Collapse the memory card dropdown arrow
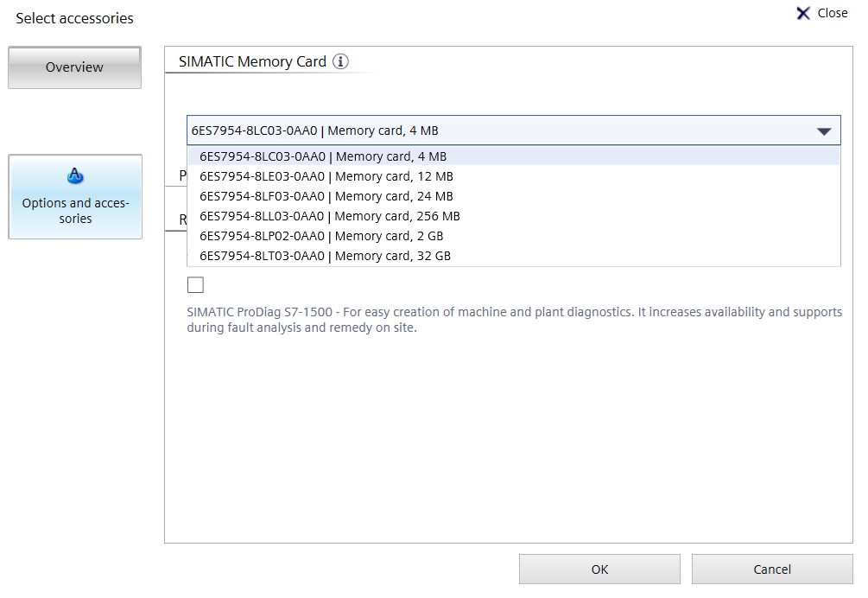This screenshot has width=868, height=598. click(824, 131)
